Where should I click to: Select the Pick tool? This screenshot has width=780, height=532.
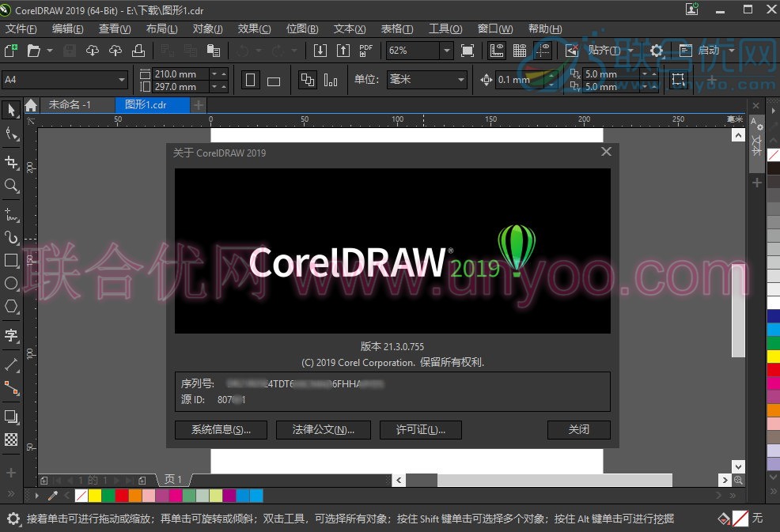coord(11,110)
